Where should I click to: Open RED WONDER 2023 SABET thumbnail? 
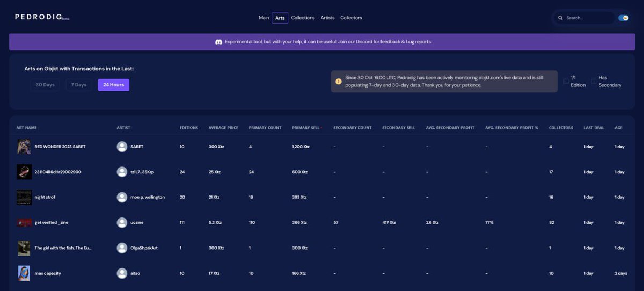(24, 147)
